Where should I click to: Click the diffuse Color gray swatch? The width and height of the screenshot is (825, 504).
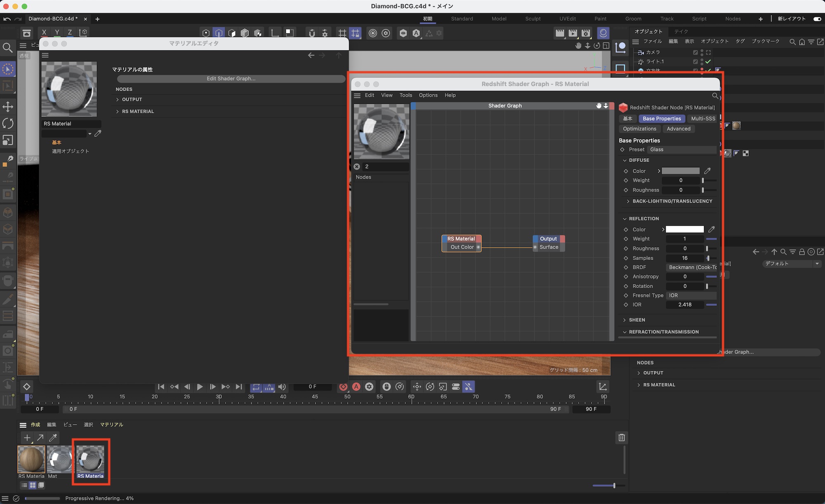(681, 171)
